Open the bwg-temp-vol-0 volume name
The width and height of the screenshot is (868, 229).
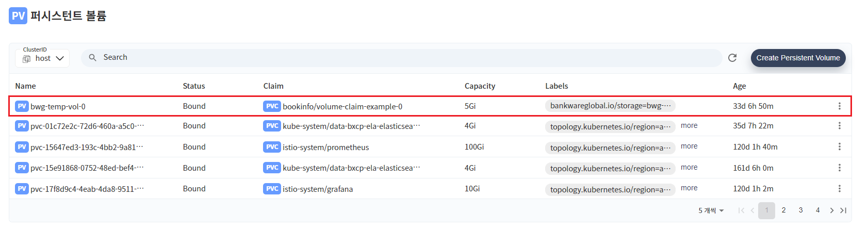[58, 107]
